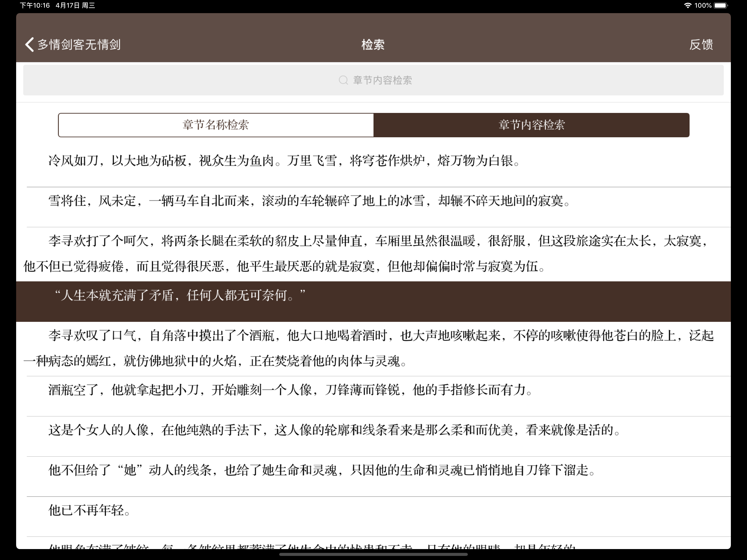Open the 反馈 feedback page
The image size is (747, 560).
coord(701,45)
